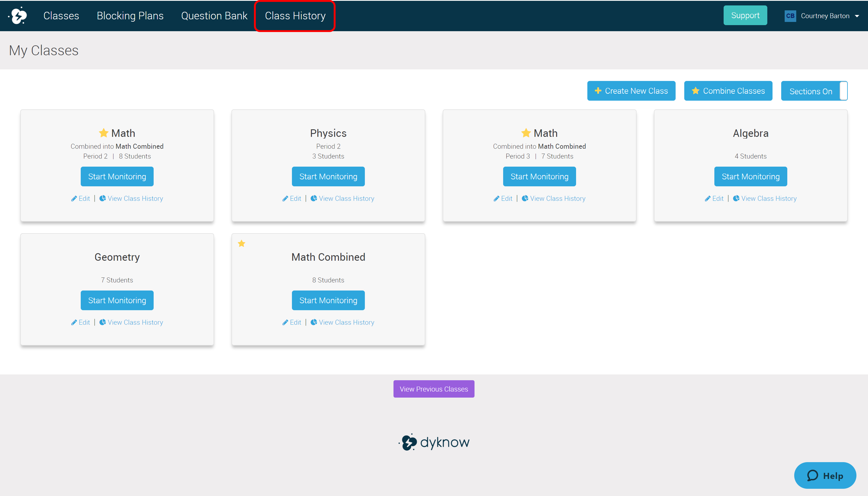Start Monitoring the Geometry class
The width and height of the screenshot is (868, 496).
[117, 300]
